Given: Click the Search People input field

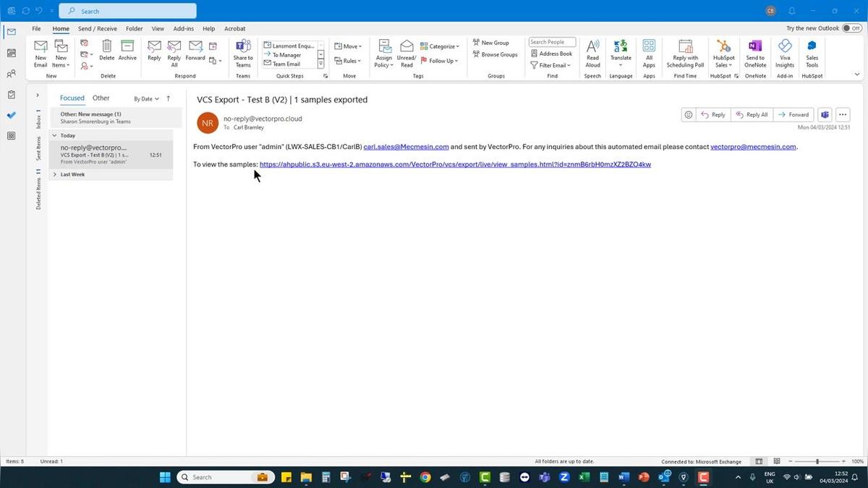Looking at the screenshot, I should coord(552,42).
